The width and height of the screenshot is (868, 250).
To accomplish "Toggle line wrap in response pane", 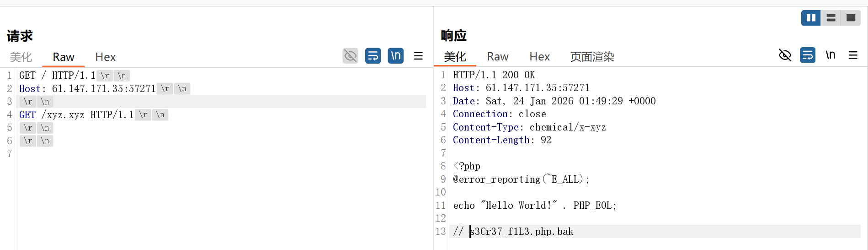I will point(808,55).
